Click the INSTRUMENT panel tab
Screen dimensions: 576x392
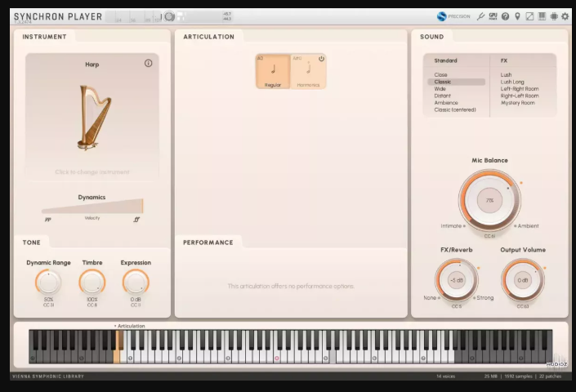tap(44, 37)
